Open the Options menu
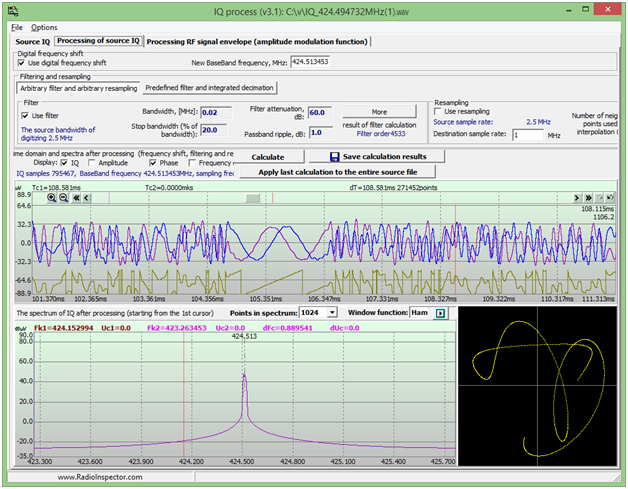Image resolution: width=628 pixels, height=489 pixels. [44, 27]
